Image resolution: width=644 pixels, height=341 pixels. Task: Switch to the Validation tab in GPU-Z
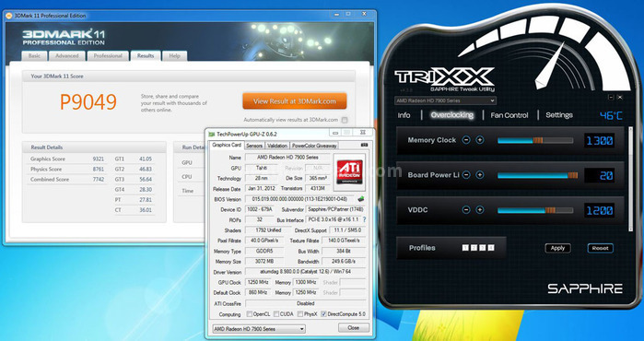click(277, 146)
